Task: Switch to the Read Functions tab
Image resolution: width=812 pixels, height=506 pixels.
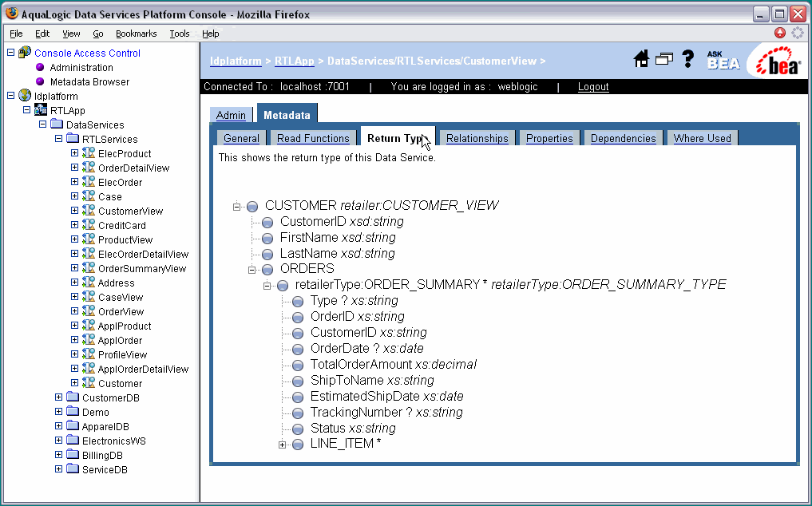Action: pyautogui.click(x=313, y=138)
